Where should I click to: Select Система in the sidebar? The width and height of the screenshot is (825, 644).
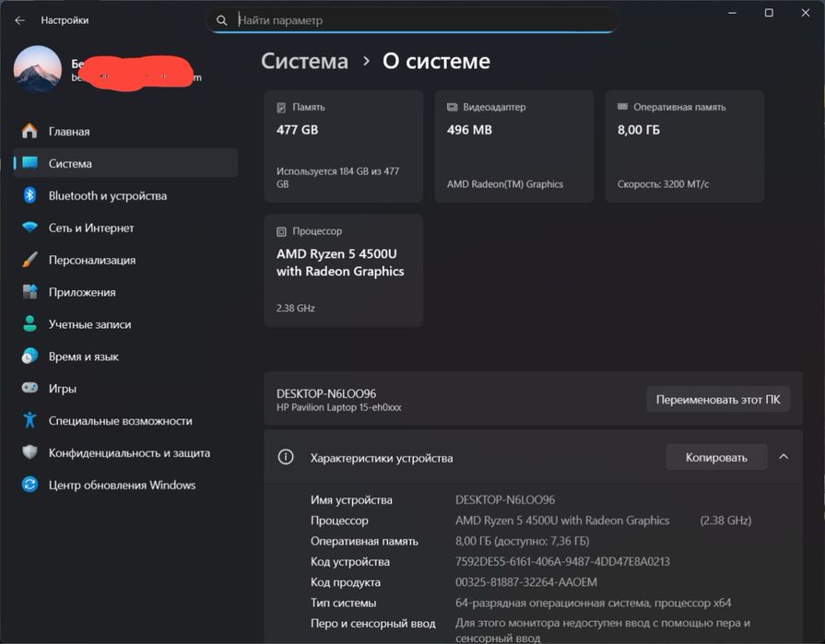(x=125, y=163)
